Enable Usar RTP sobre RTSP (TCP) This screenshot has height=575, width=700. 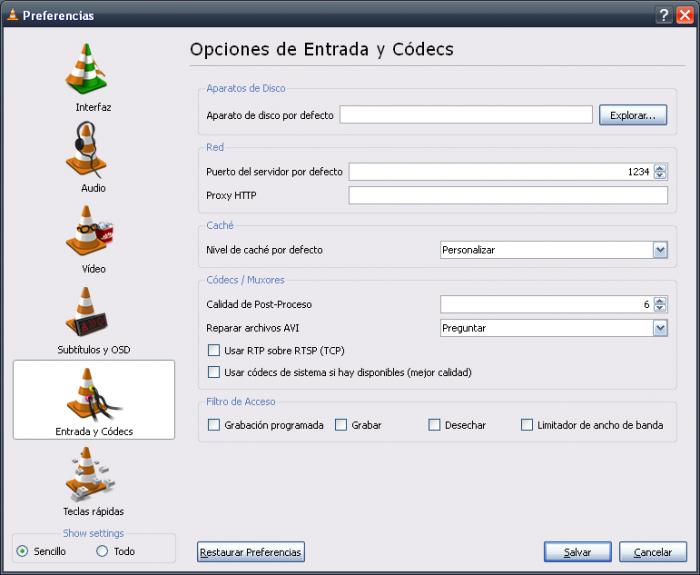pyautogui.click(x=214, y=350)
